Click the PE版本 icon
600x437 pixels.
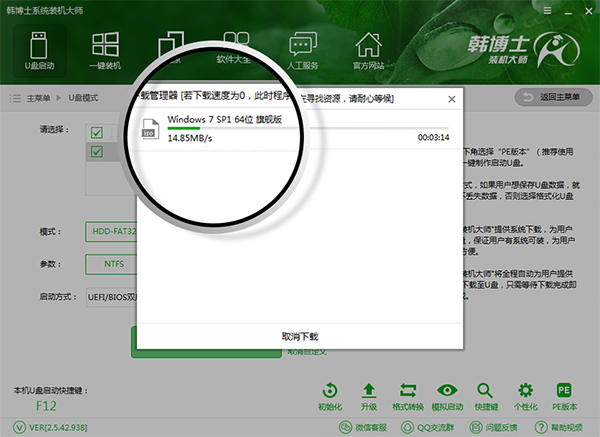564,396
